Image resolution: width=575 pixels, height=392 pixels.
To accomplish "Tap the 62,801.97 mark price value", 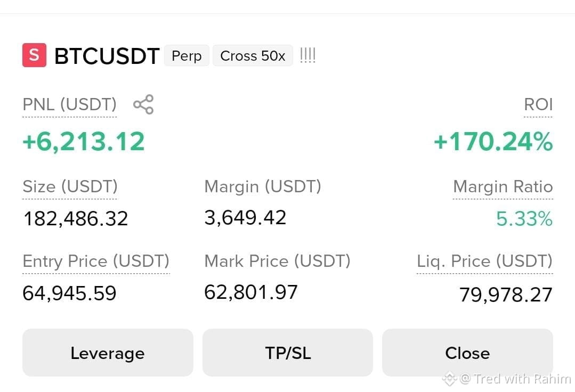I will pos(251,292).
